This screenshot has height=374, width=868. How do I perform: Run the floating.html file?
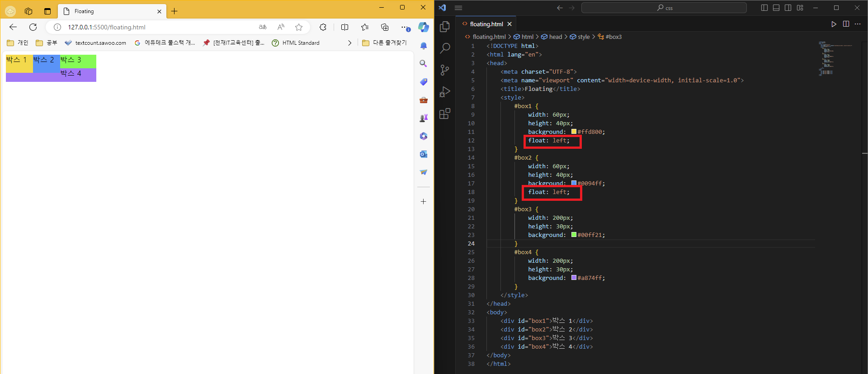tap(834, 24)
